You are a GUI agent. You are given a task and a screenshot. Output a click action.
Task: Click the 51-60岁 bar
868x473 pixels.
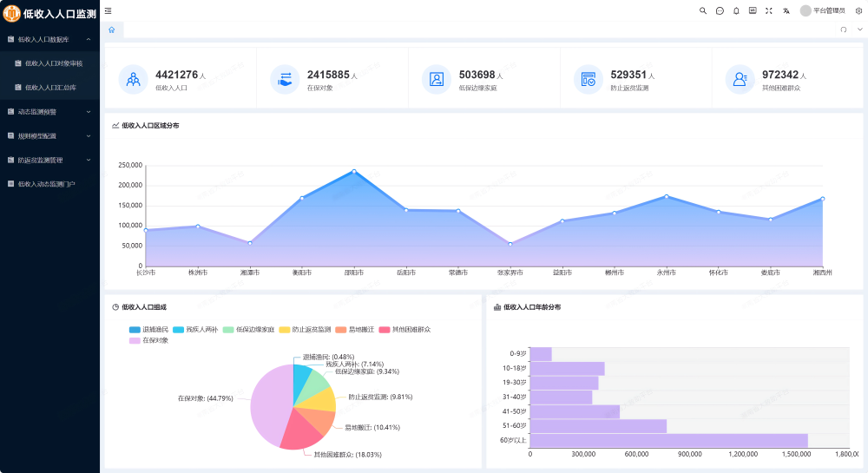point(598,426)
